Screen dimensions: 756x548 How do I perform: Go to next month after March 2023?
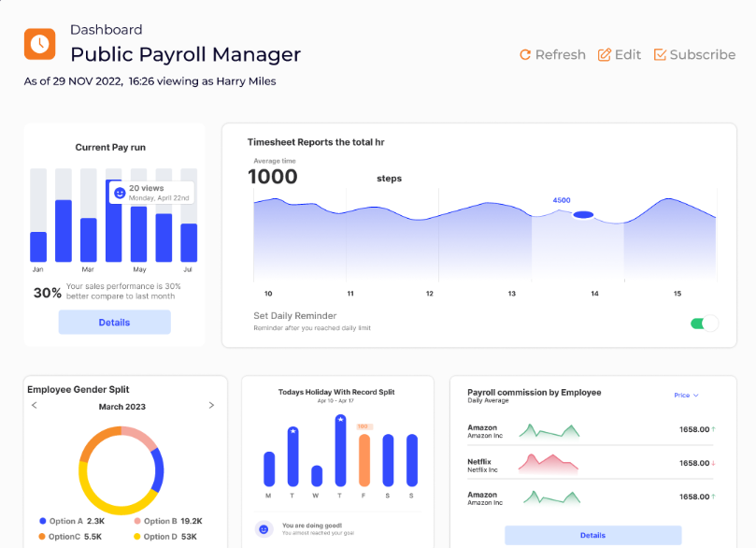click(211, 406)
